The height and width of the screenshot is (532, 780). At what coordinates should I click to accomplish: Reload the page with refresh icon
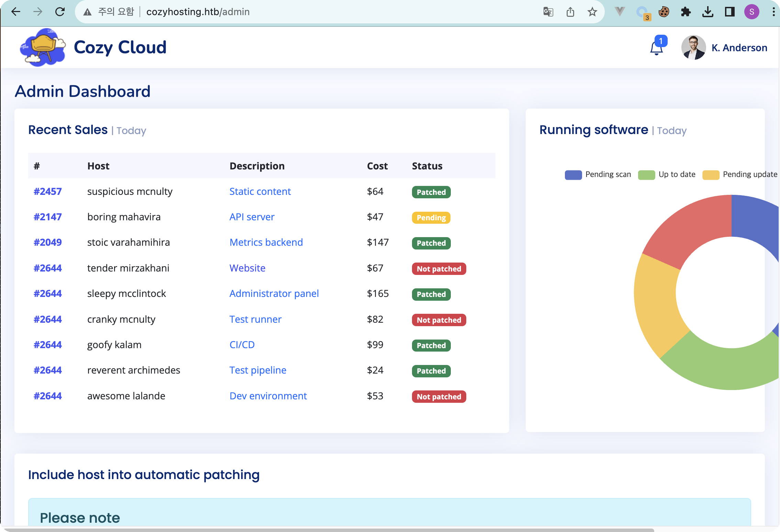pos(60,12)
